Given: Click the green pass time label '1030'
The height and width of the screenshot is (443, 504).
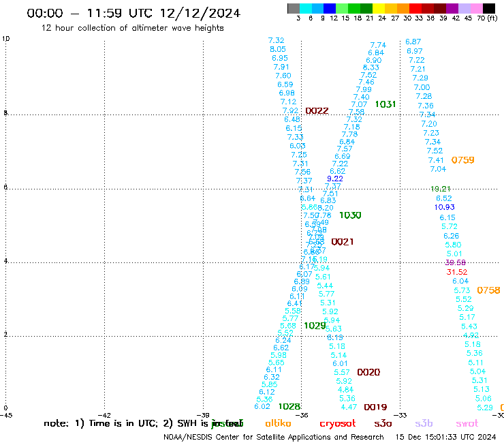Looking at the screenshot, I should [x=350, y=215].
